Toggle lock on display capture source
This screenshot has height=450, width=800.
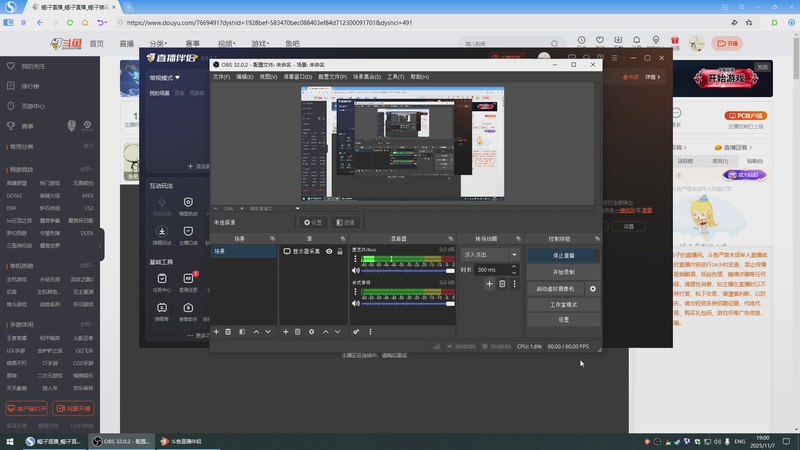pyautogui.click(x=340, y=251)
